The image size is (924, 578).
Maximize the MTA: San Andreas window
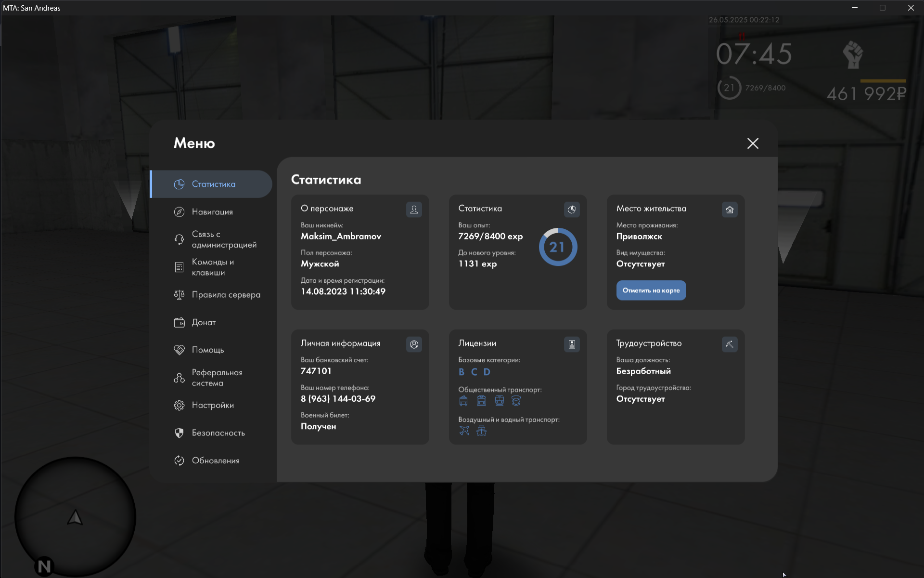[883, 8]
